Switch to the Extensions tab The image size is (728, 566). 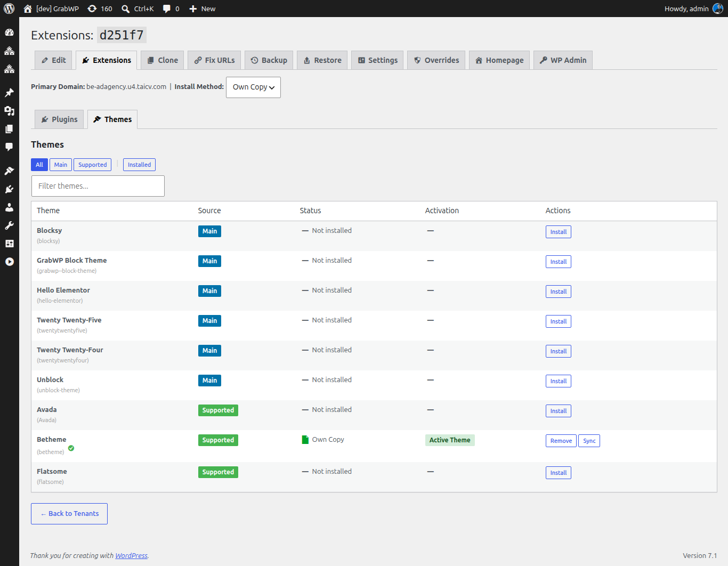click(107, 60)
